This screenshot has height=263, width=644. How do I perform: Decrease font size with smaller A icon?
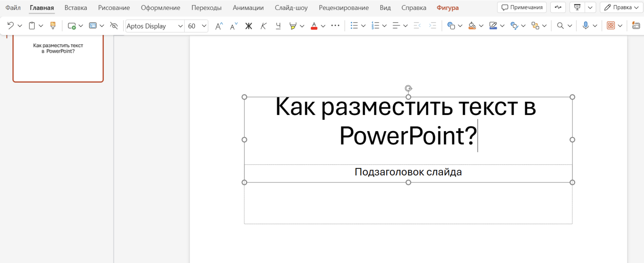coord(234,26)
